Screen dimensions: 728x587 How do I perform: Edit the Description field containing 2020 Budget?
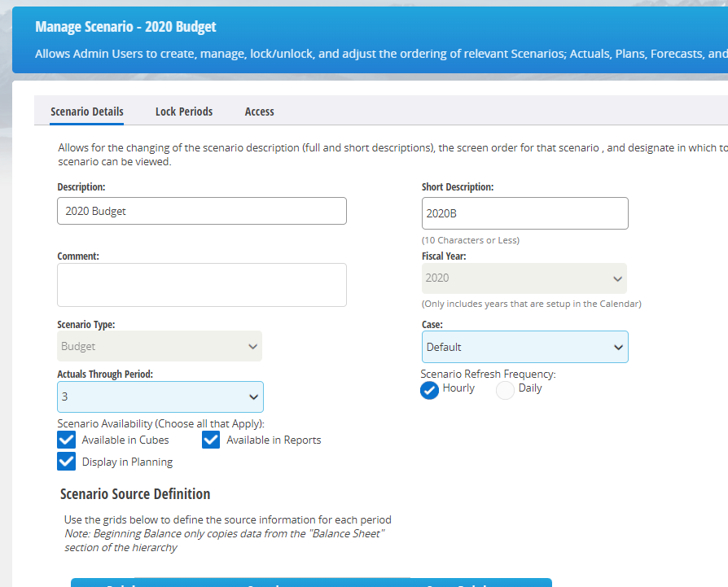click(x=202, y=211)
